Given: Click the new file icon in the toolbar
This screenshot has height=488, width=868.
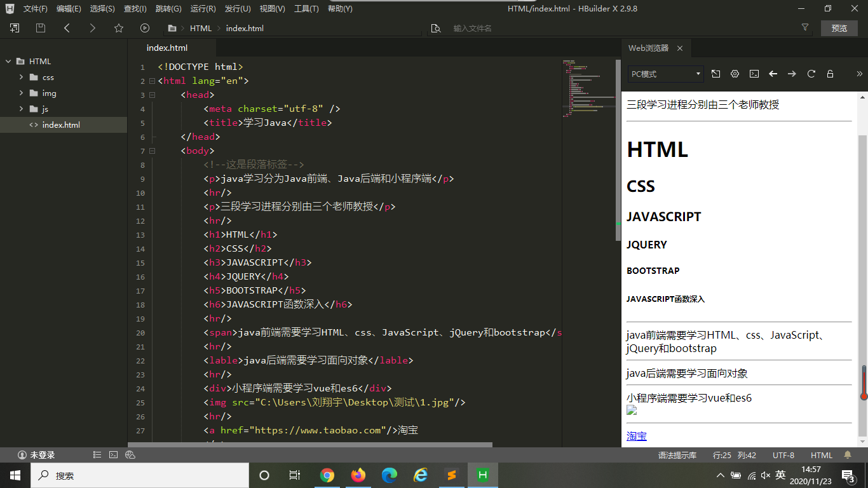Looking at the screenshot, I should point(15,28).
